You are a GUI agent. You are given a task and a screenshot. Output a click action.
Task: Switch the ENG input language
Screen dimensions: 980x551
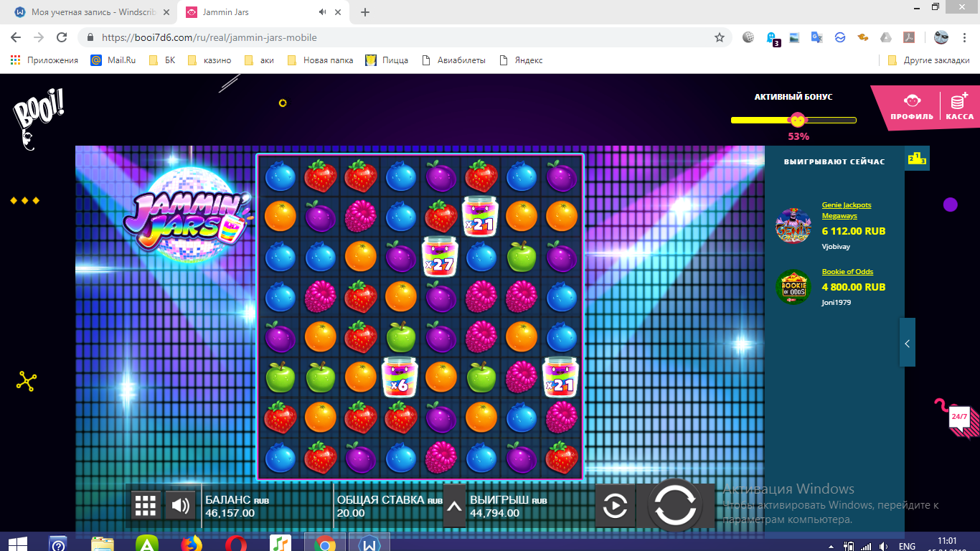(907, 546)
